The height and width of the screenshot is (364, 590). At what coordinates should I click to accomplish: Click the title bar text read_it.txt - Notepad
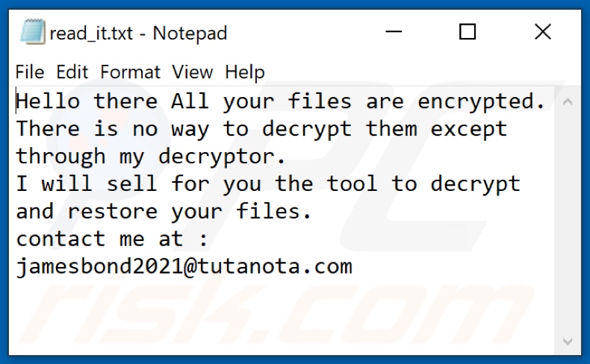(138, 33)
